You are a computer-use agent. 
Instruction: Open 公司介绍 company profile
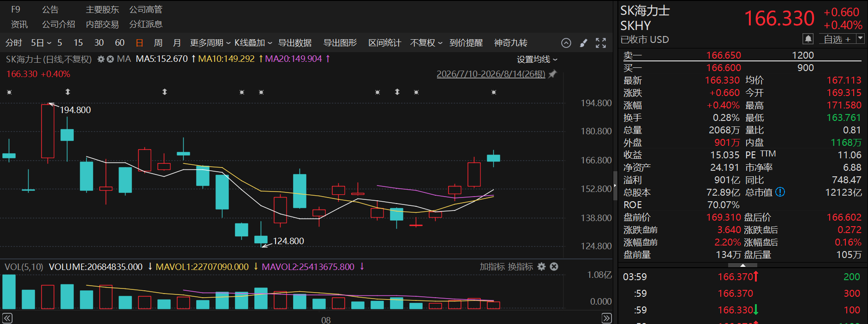[x=59, y=24]
